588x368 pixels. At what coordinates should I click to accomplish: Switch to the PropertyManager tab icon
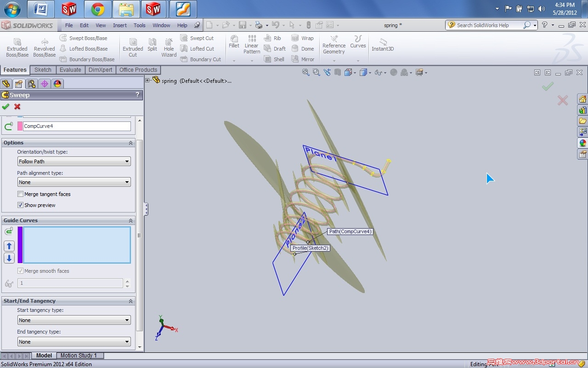(19, 84)
